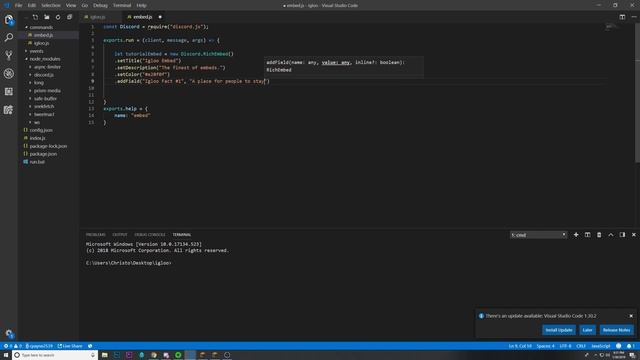This screenshot has height=360, width=640.
Task: Split the terminal pane
Action: click(x=587, y=235)
